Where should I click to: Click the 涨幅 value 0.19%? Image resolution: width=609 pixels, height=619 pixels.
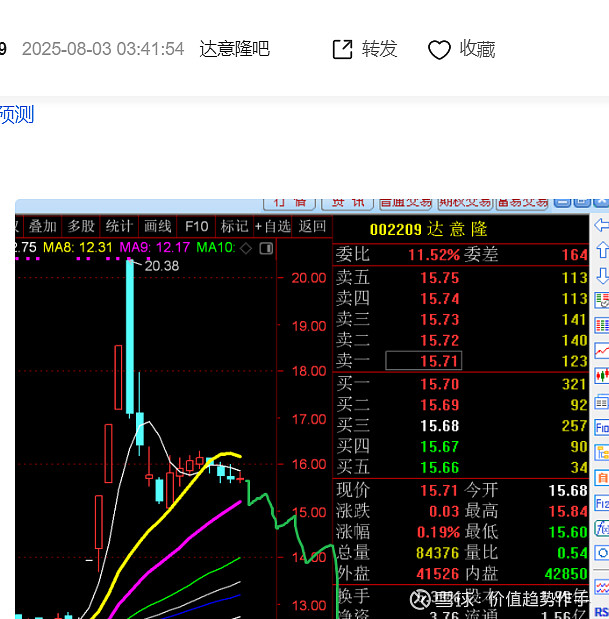tap(438, 533)
